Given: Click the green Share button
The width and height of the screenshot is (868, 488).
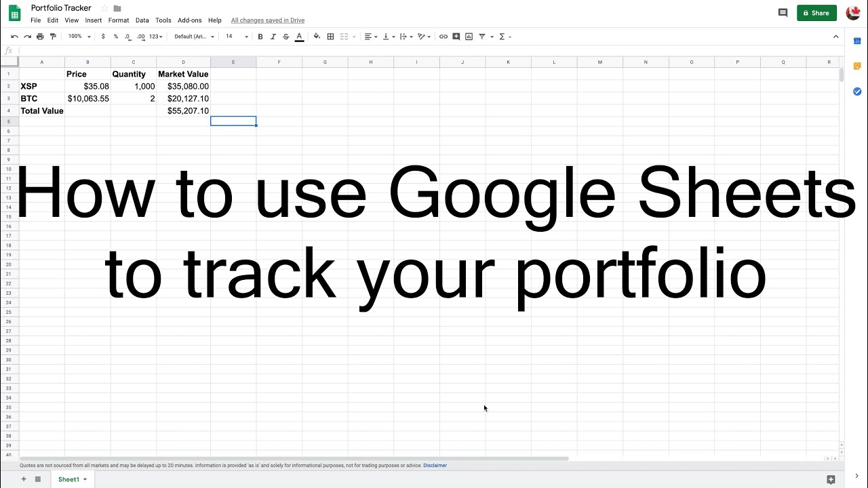Looking at the screenshot, I should pos(816,13).
